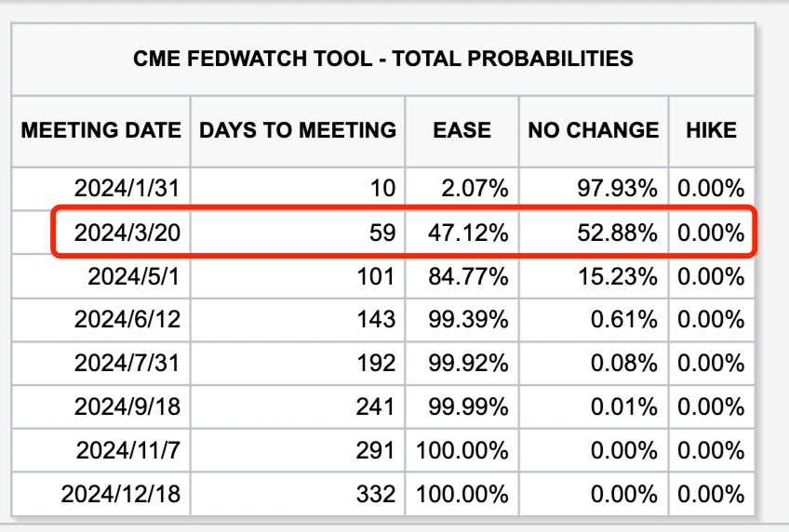This screenshot has width=789, height=532.
Task: Click the 241 days to meeting cell
Action: [375, 406]
